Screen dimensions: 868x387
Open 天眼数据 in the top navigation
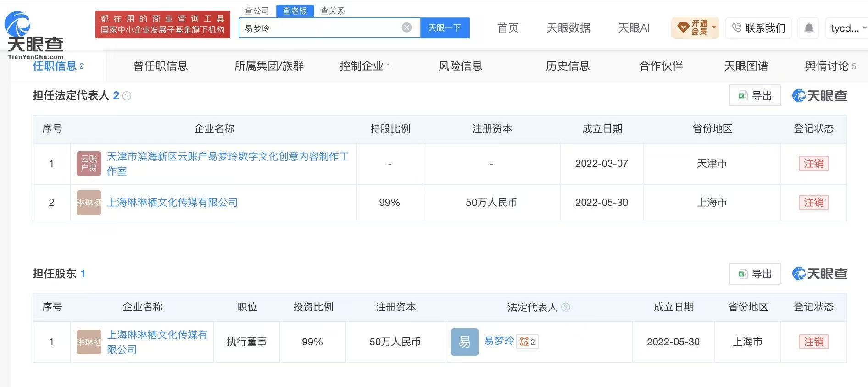[568, 28]
